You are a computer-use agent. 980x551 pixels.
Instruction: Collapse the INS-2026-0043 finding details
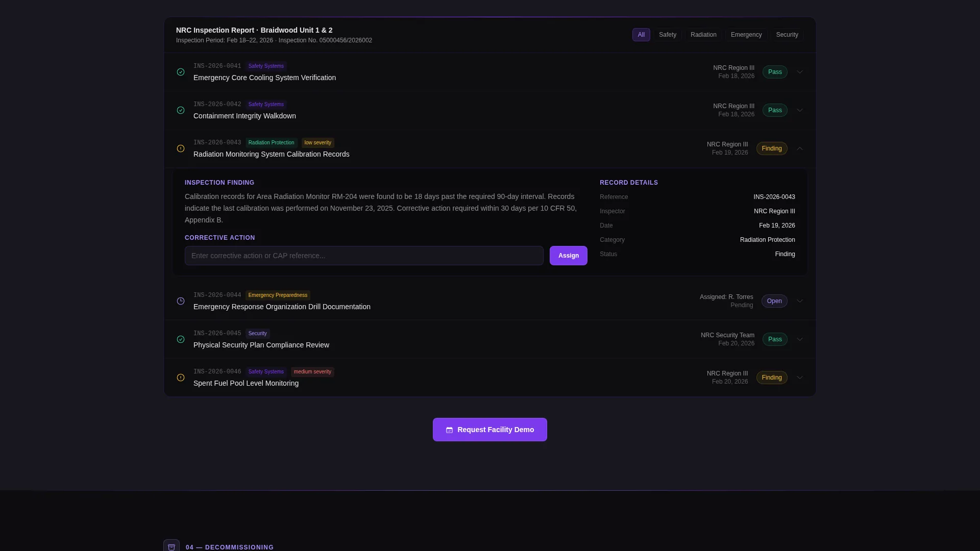click(800, 148)
